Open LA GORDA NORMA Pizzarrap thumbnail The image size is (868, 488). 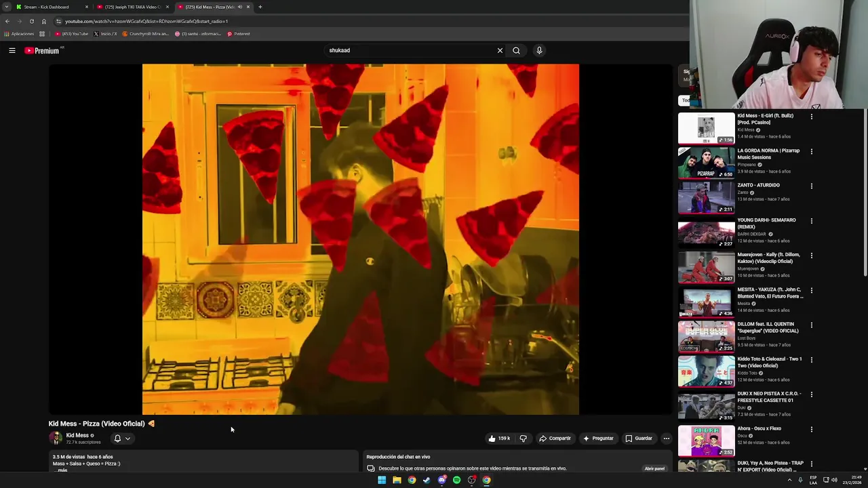706,163
